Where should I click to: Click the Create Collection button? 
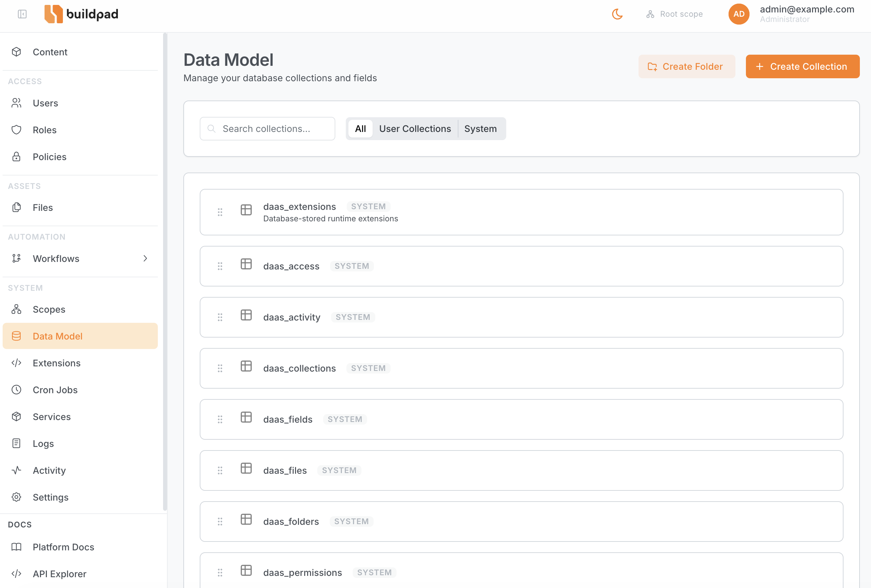803,67
